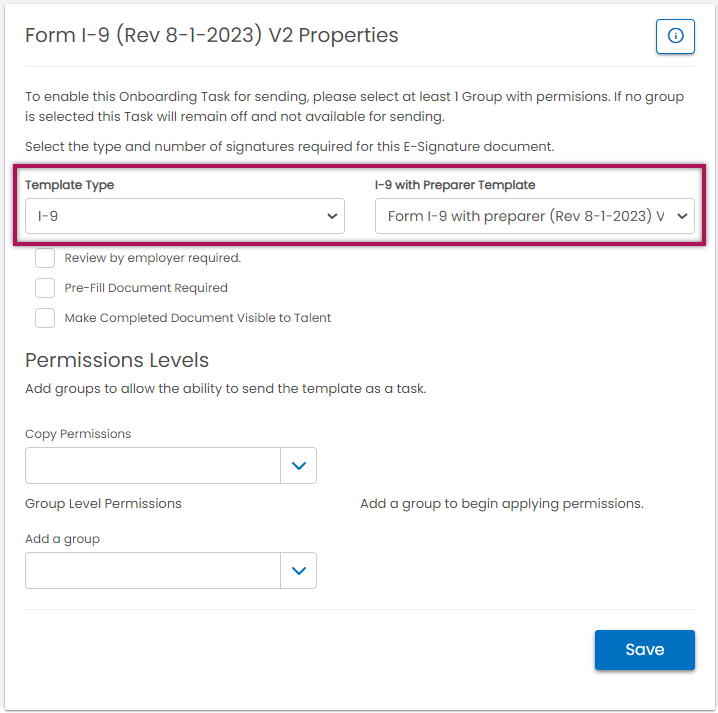The width and height of the screenshot is (718, 713).
Task: Click the chevron arrow in Template Type select
Action: click(x=332, y=216)
